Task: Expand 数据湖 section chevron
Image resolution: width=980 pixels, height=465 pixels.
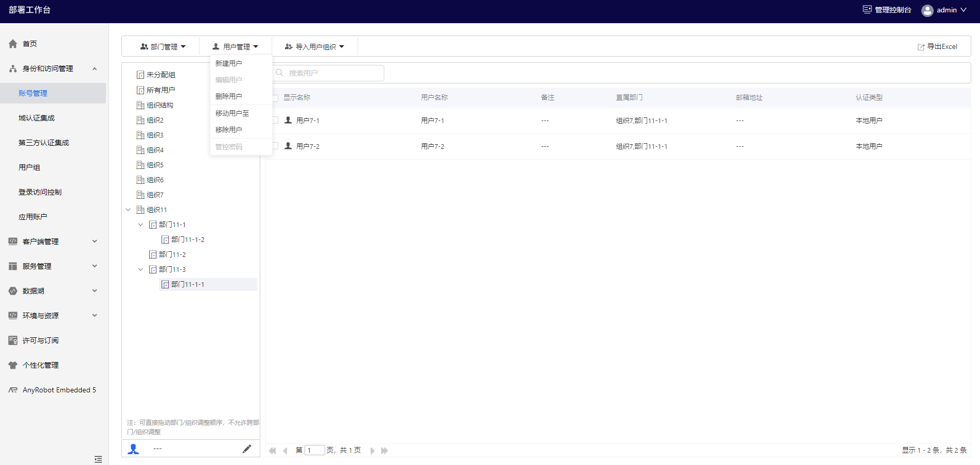Action: click(95, 290)
